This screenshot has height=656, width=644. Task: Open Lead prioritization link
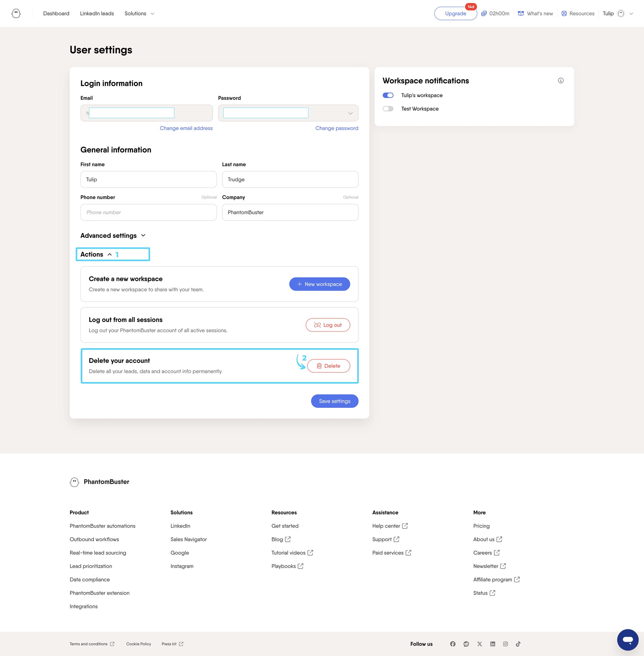point(91,566)
